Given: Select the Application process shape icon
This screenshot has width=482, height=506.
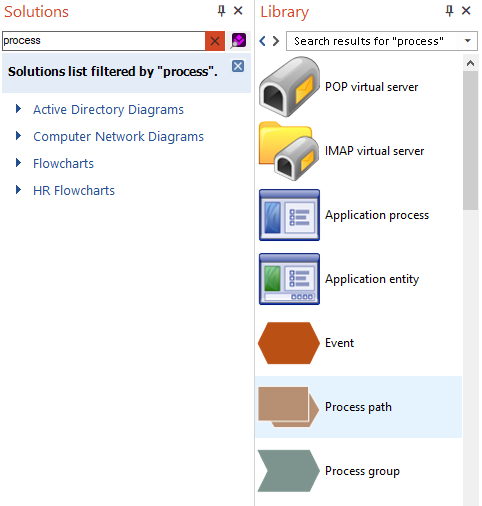Looking at the screenshot, I should (x=289, y=215).
